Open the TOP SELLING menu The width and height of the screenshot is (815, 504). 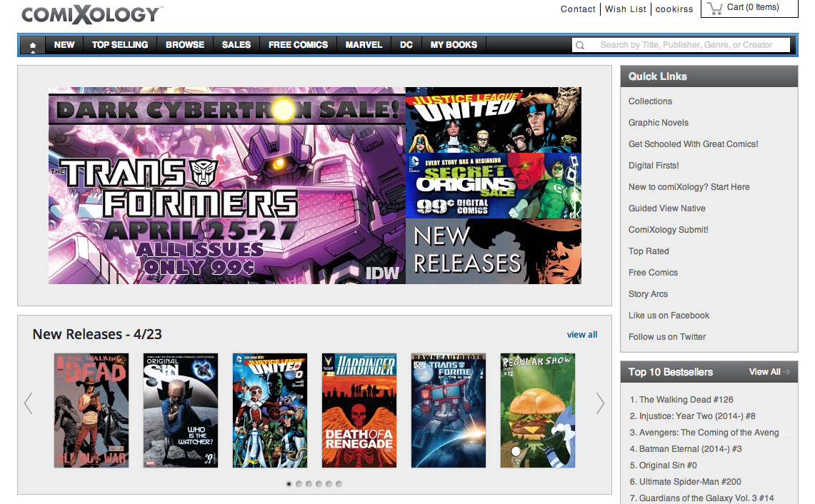click(120, 45)
